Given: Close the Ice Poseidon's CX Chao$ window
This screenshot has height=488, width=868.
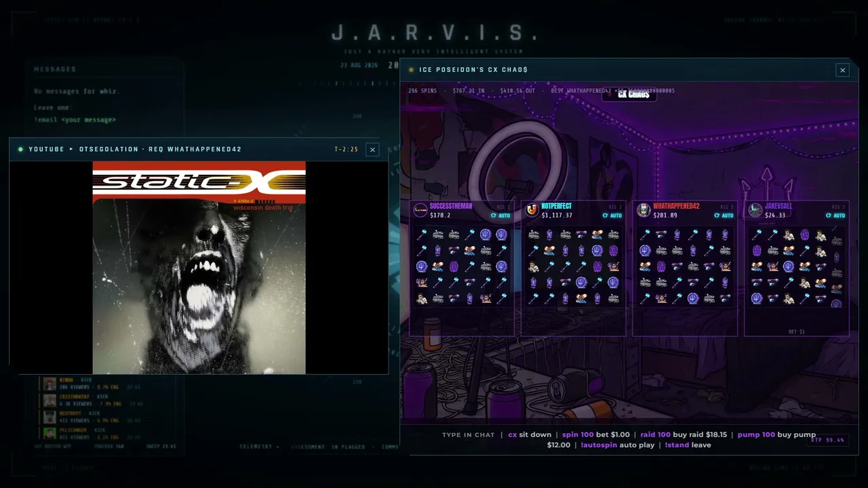Looking at the screenshot, I should coord(842,70).
